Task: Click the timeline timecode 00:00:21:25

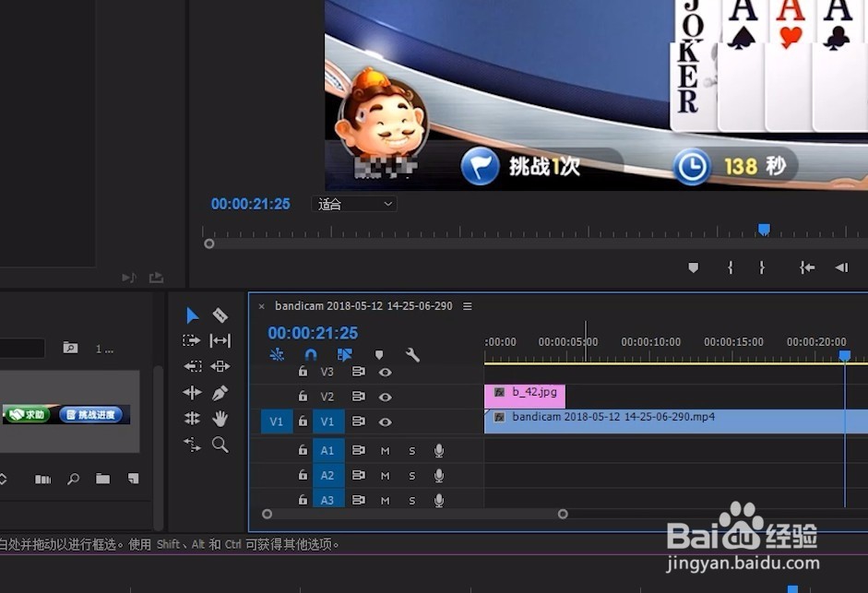Action: pyautogui.click(x=313, y=333)
